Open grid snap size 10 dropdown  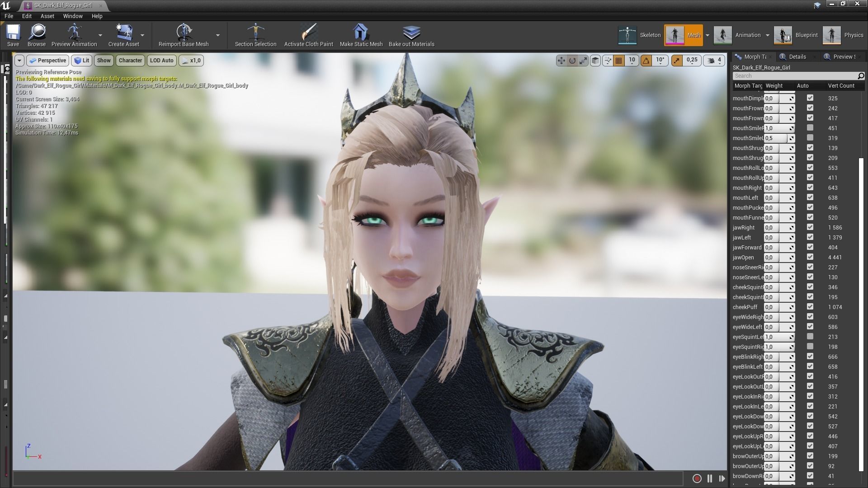[632, 60]
